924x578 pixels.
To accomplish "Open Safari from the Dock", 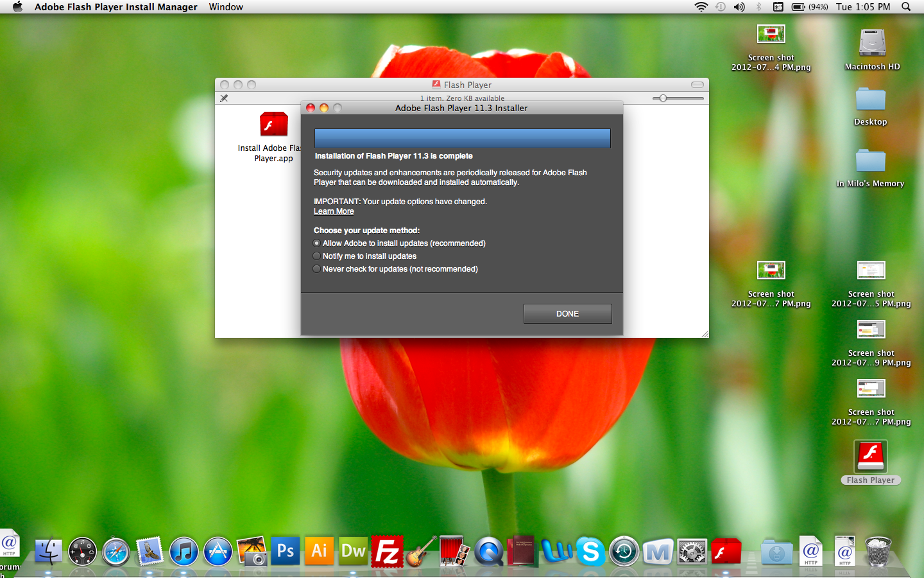I will click(116, 552).
